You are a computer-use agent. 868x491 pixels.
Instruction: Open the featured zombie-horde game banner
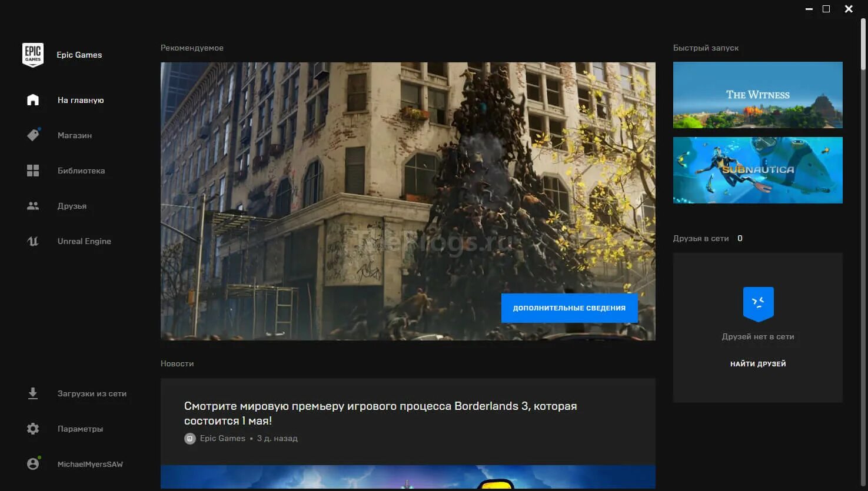408,201
